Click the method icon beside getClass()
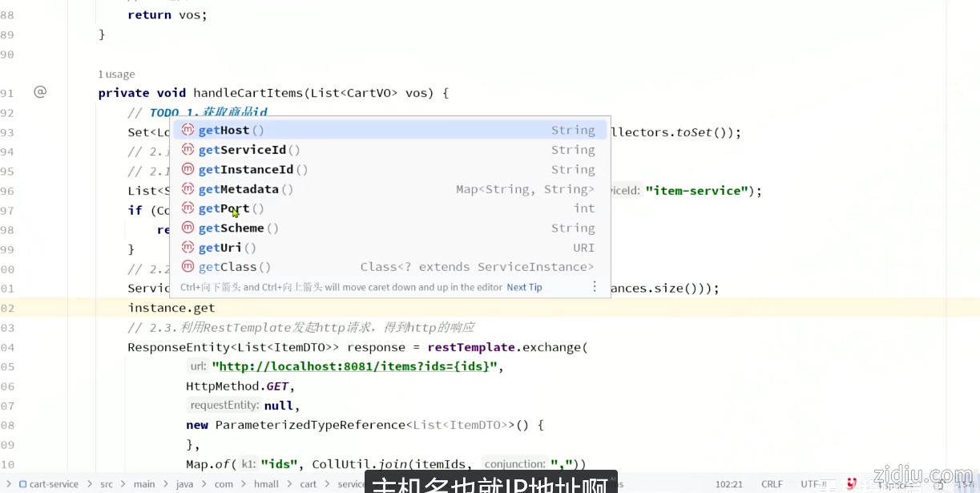 tap(188, 267)
